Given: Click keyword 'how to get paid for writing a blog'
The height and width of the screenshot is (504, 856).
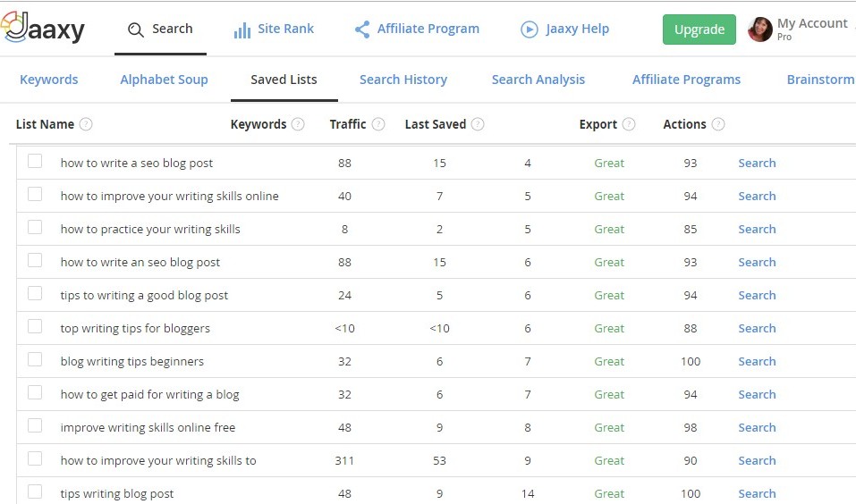Looking at the screenshot, I should [x=149, y=395].
